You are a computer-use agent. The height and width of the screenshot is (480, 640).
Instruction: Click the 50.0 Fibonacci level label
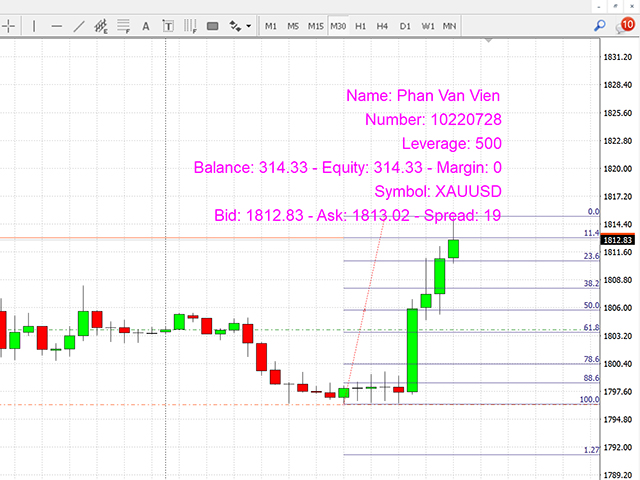tap(591, 305)
